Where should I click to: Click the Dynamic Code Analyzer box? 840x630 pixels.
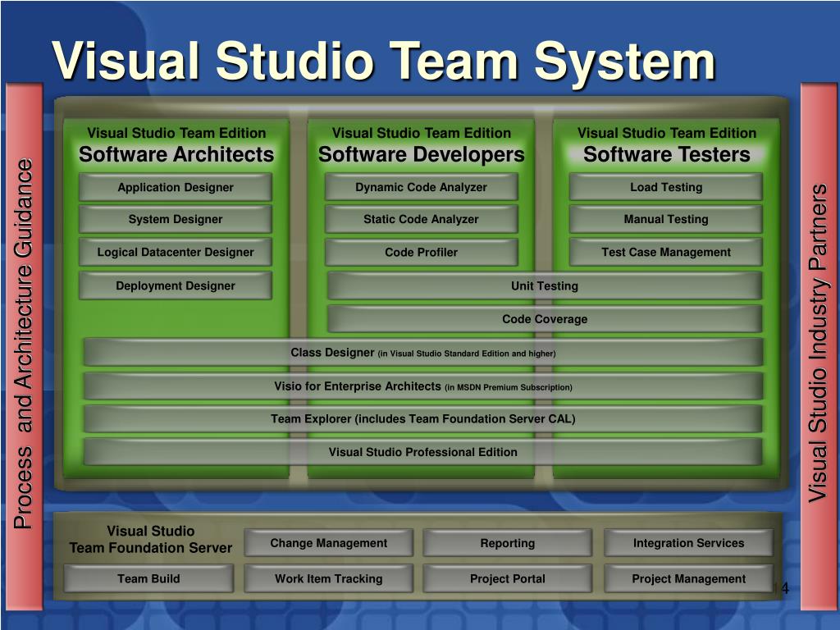point(421,187)
